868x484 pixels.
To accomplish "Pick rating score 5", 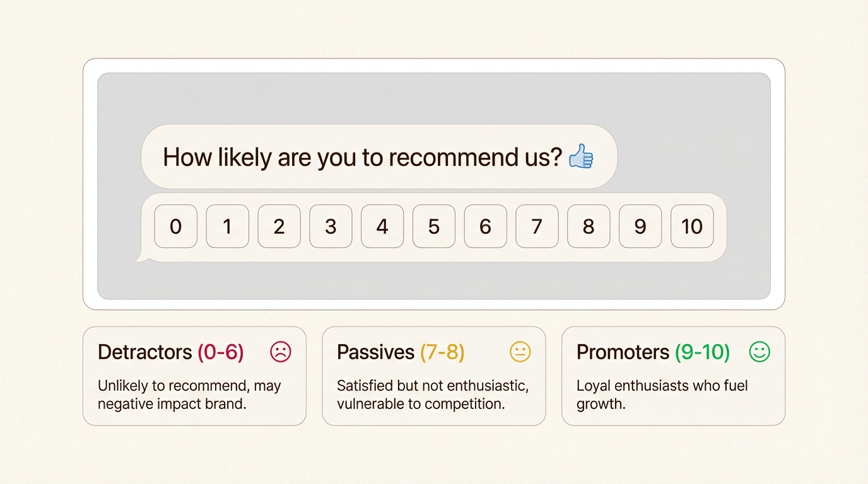I will (434, 226).
